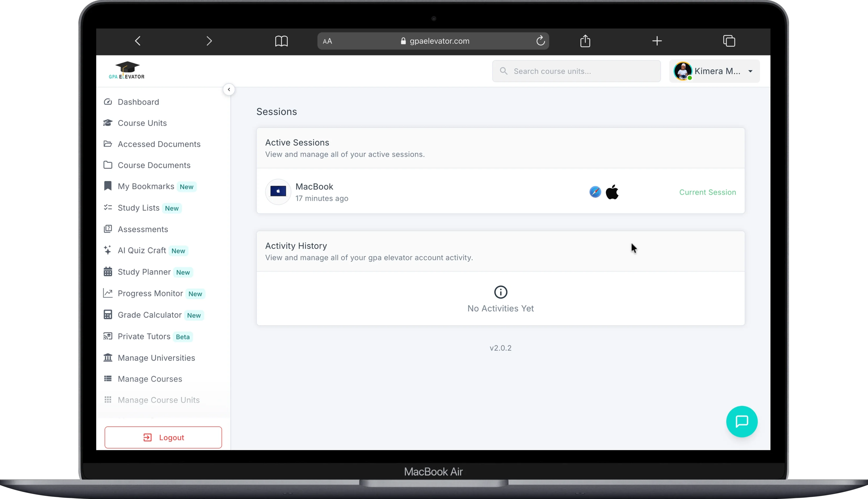Click the Safari browser icon in session row

pos(595,191)
